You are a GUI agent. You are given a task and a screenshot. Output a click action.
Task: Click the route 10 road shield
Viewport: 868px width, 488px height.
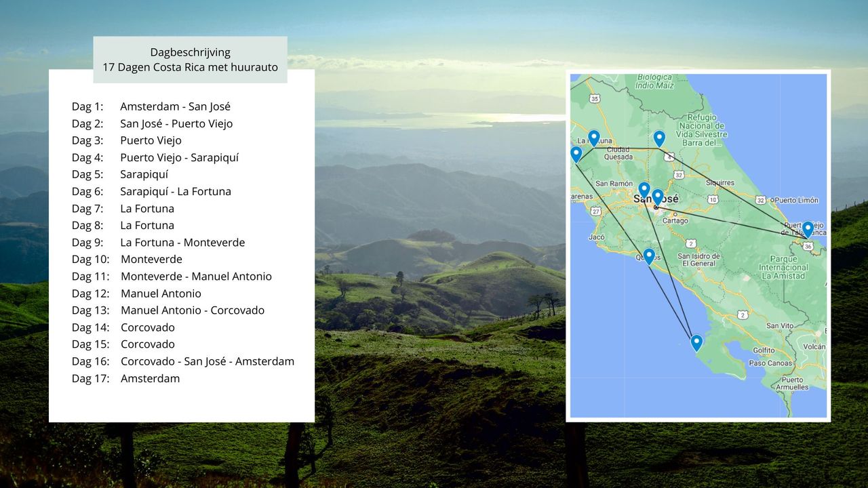712,199
